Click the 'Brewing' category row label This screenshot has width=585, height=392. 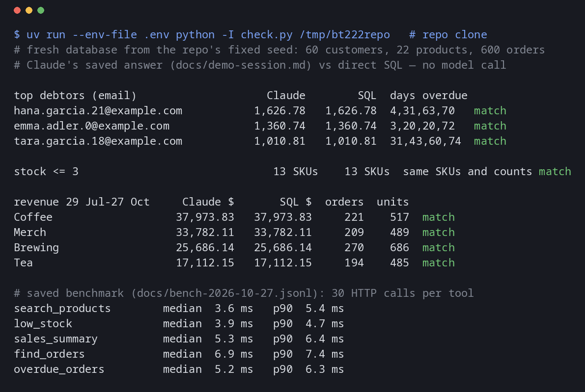tap(36, 248)
